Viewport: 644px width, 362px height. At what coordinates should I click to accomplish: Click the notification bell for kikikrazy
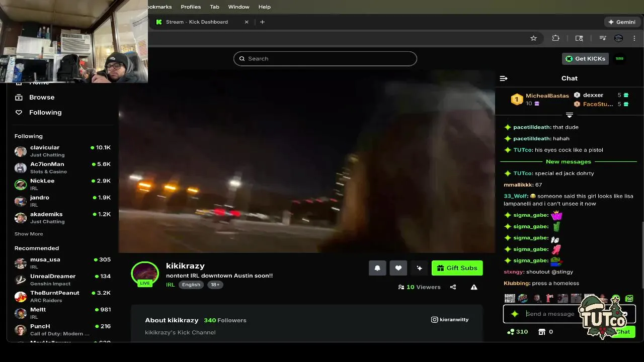click(x=377, y=268)
